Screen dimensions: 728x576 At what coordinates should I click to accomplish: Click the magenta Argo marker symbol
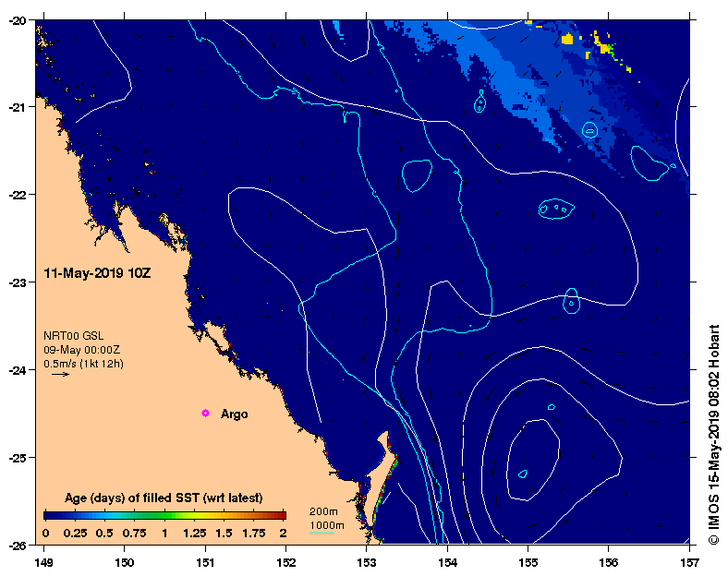click(205, 414)
